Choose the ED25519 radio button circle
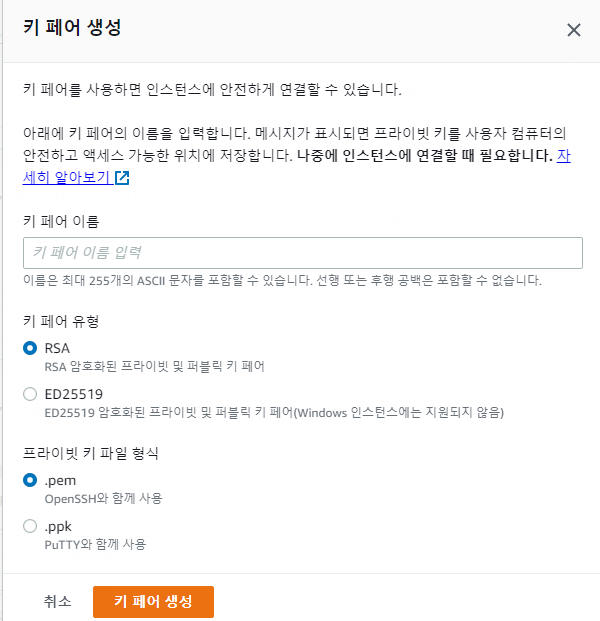600x621 pixels. tap(30, 394)
